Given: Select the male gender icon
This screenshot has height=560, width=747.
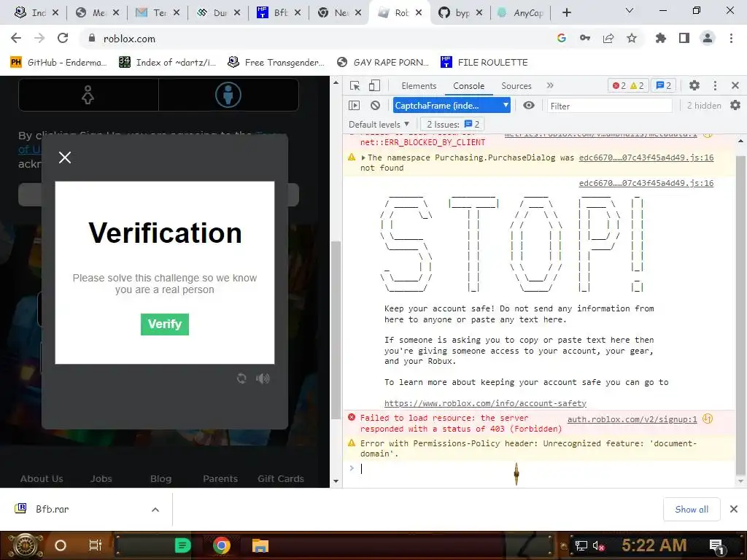Looking at the screenshot, I should click(228, 95).
